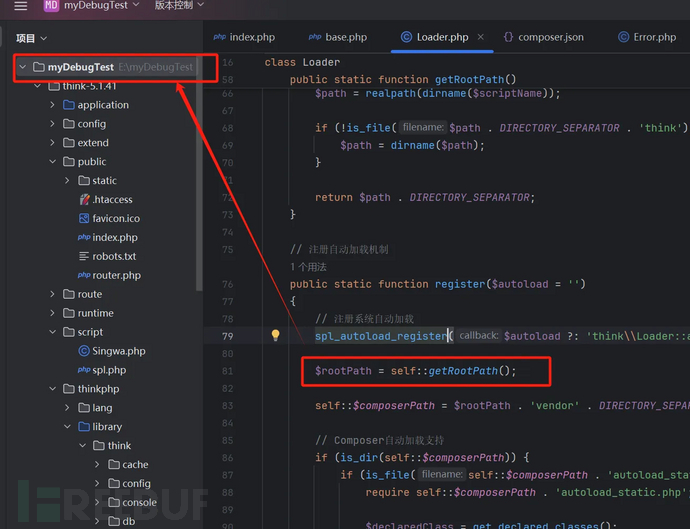This screenshot has height=529, width=690.
Task: Open favicon.ico in the project tree
Action: (x=116, y=218)
